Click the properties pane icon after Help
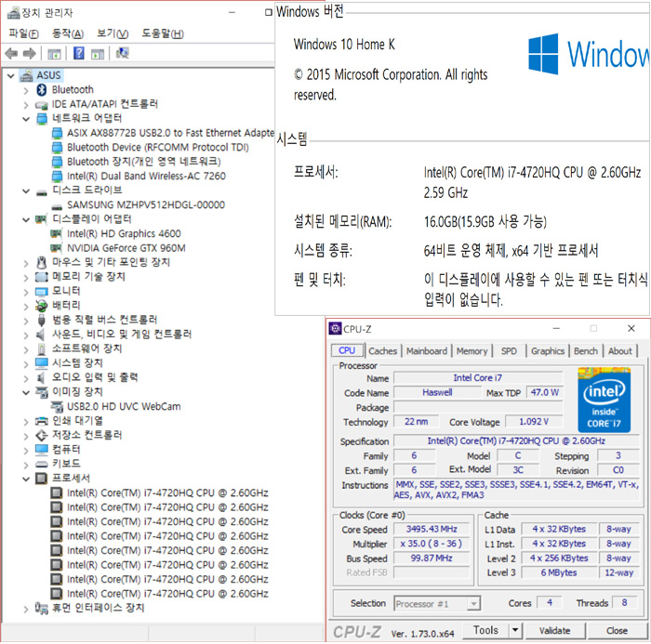This screenshot has height=644, width=651. click(x=98, y=54)
